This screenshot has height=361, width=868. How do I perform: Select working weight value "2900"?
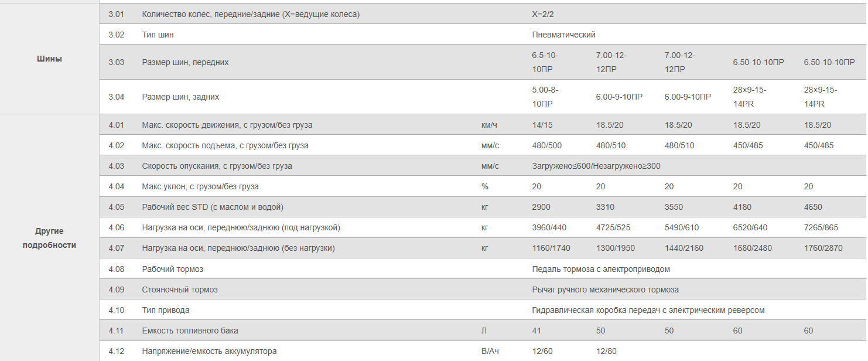point(541,207)
